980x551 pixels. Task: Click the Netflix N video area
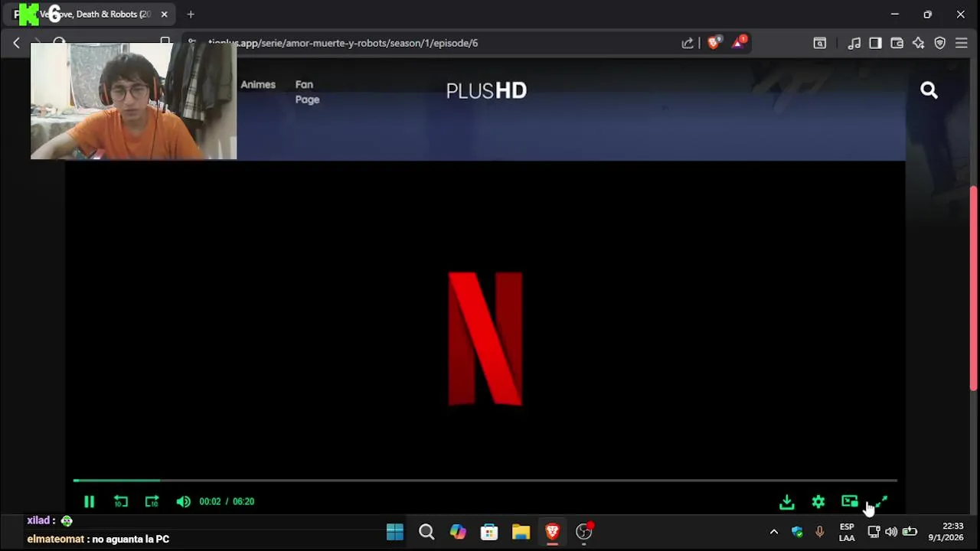click(485, 338)
